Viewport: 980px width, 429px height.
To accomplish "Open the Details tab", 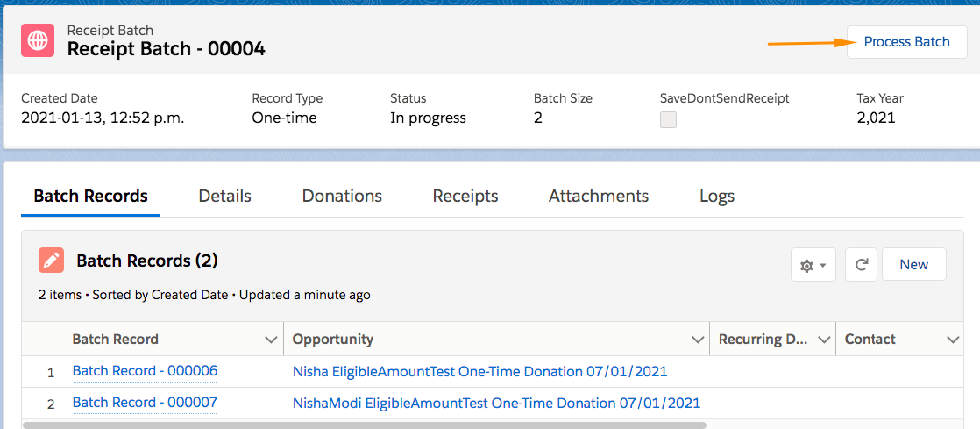I will pos(225,197).
